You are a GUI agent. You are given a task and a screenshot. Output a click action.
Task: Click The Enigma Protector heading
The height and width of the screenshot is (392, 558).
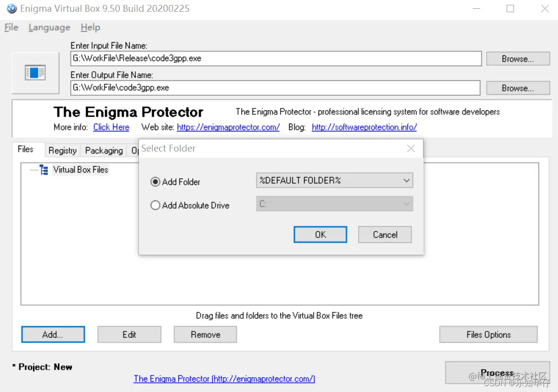pos(128,112)
